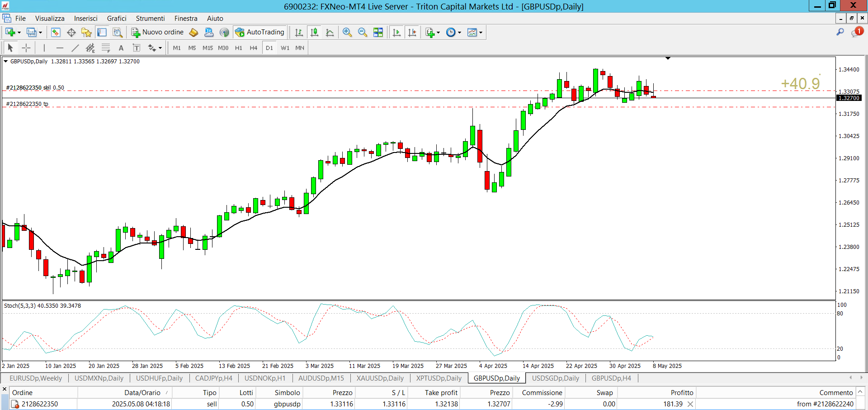Collapse the GBPUSDp,Daily chart header triangle
The height and width of the screenshot is (410, 868).
[x=5, y=62]
